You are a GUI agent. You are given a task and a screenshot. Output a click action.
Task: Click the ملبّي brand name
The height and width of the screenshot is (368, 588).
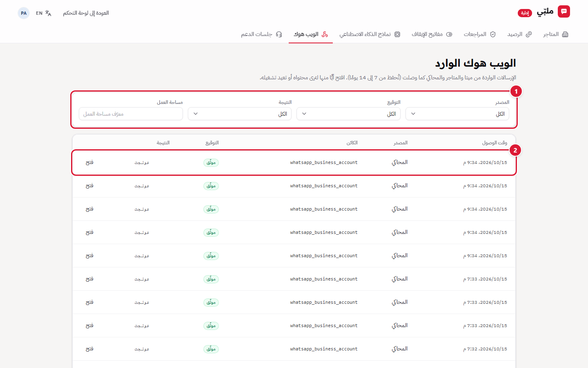(545, 11)
